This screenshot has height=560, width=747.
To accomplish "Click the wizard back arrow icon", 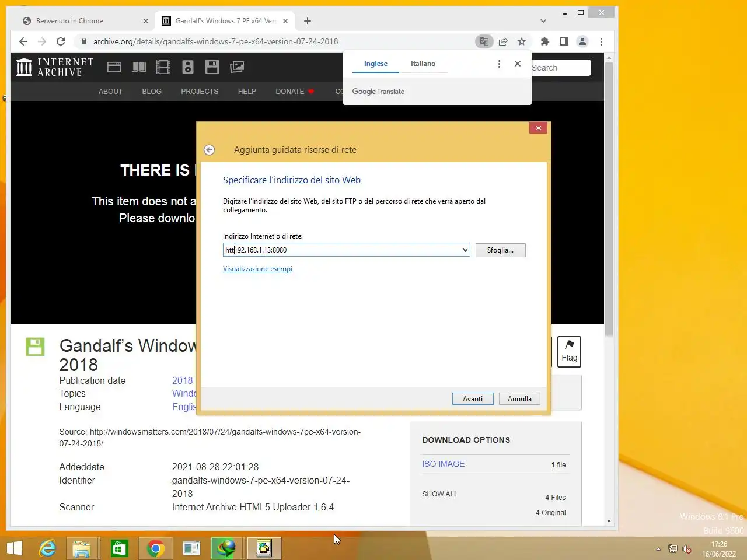I will 209,150.
